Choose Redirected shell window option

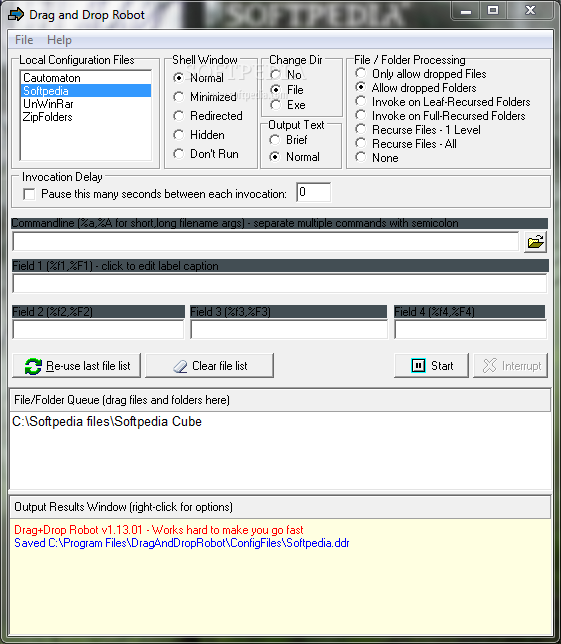(208, 116)
